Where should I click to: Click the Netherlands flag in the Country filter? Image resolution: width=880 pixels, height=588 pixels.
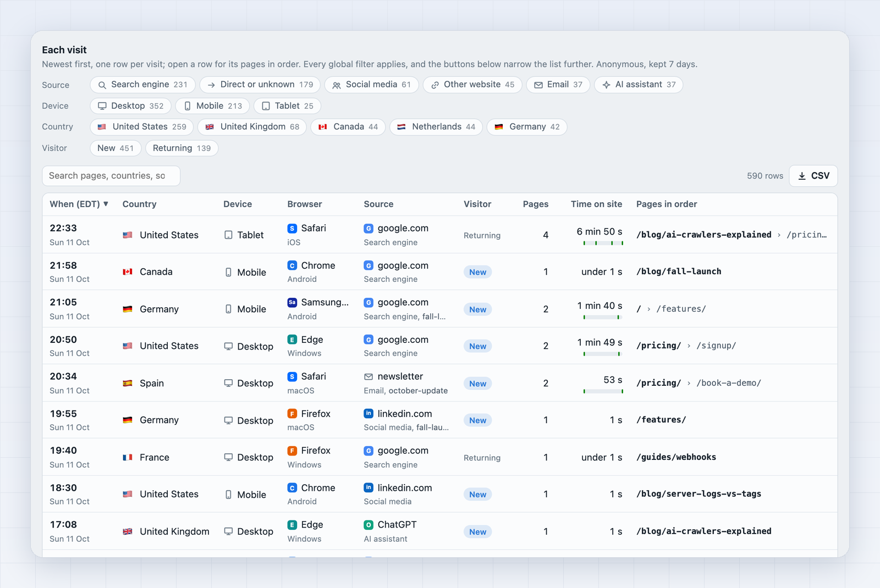[x=402, y=127]
